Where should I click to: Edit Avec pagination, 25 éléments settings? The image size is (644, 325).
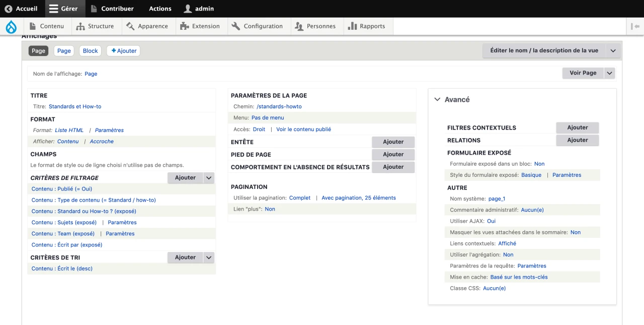point(359,198)
